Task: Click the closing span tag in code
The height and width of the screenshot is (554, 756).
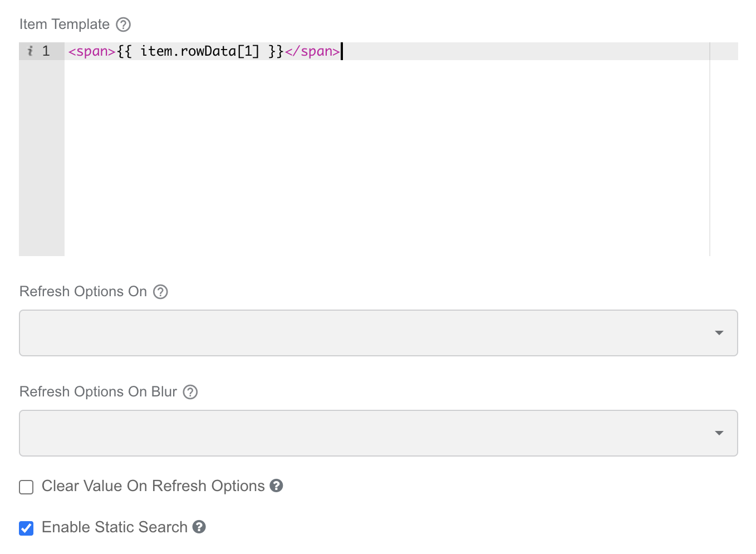Action: pyautogui.click(x=312, y=51)
